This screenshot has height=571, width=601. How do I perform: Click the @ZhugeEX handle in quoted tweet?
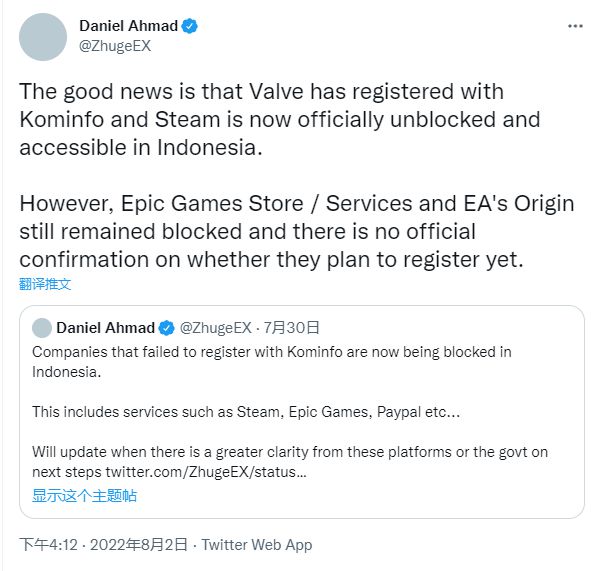[x=215, y=328]
